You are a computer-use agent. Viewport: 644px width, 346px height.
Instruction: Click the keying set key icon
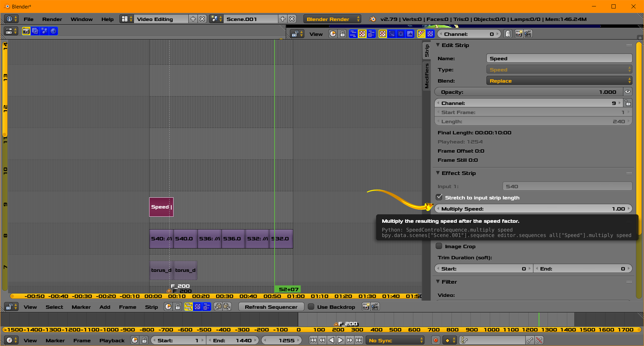tap(464, 340)
